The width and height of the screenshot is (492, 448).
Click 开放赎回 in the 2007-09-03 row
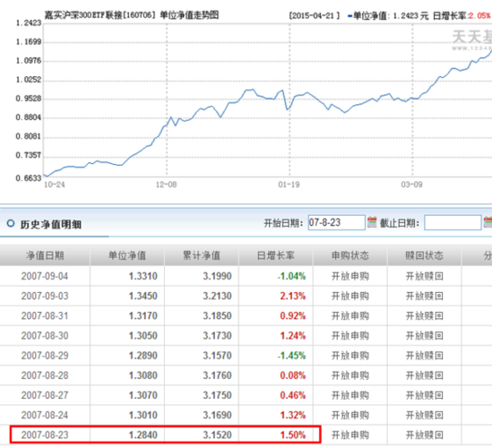click(x=424, y=296)
